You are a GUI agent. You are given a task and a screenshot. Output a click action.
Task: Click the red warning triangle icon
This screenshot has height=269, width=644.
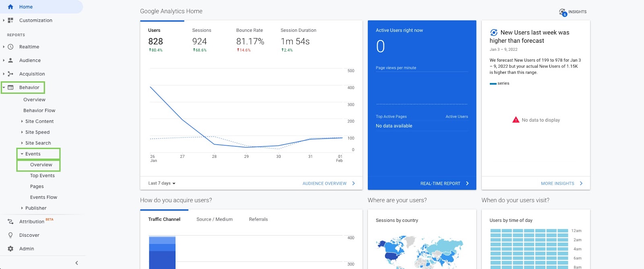tap(516, 120)
